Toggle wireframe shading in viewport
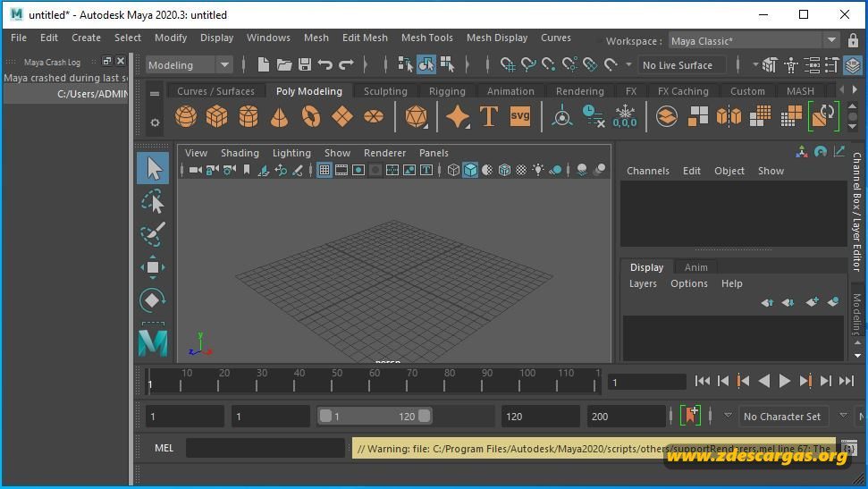 453,170
